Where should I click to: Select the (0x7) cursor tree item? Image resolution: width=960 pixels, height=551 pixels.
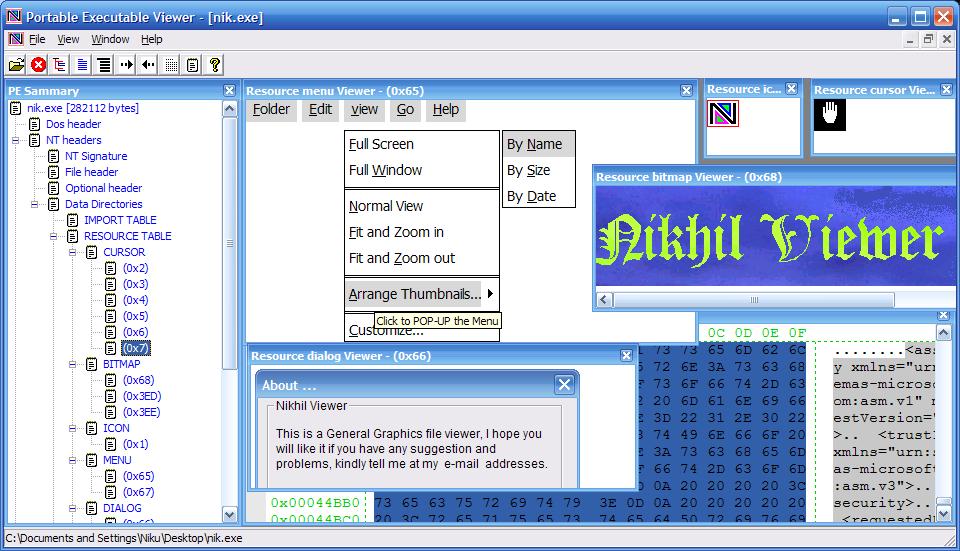[135, 348]
